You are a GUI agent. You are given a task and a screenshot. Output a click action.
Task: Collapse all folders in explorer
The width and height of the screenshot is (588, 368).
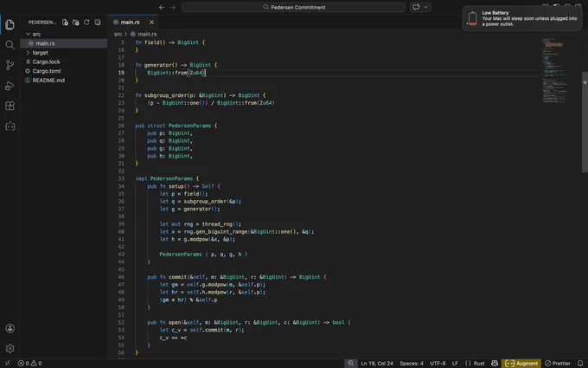click(x=98, y=23)
